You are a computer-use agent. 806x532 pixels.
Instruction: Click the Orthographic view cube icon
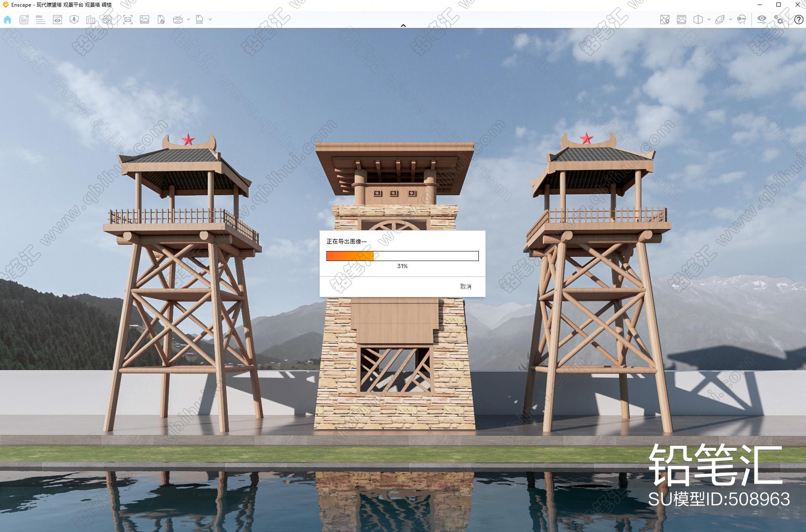coord(698,20)
